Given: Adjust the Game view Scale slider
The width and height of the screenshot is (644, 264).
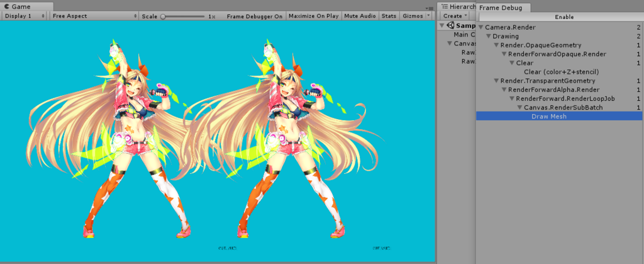Looking at the screenshot, I should click(184, 16).
